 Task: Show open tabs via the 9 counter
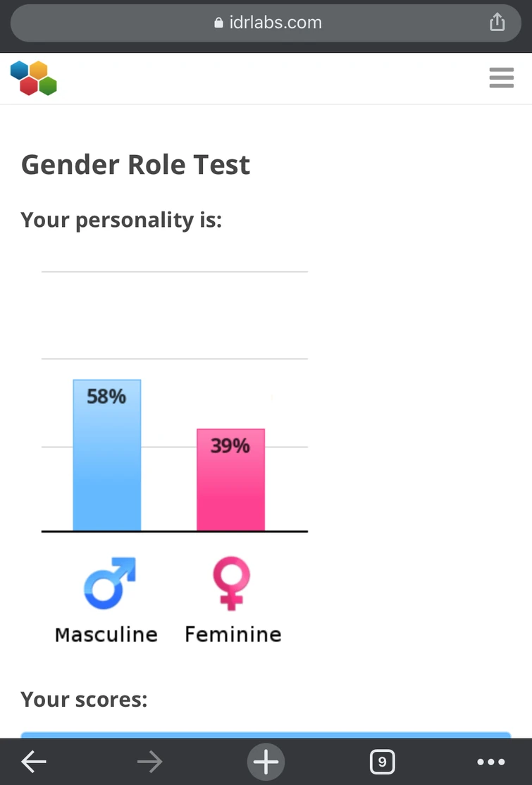point(382,761)
